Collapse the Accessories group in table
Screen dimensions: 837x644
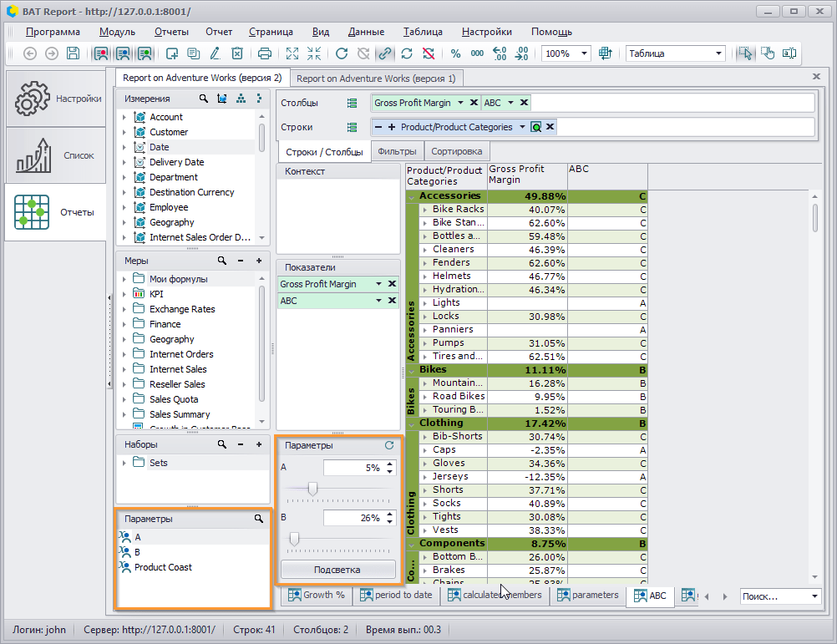pyautogui.click(x=412, y=197)
